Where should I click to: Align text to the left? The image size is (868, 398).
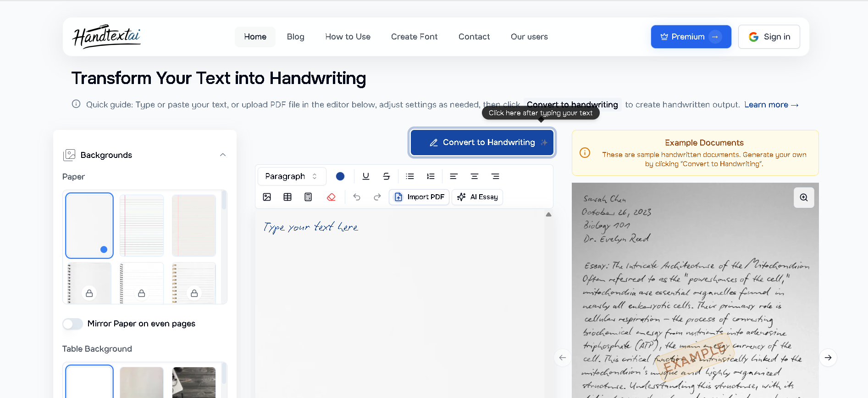tap(453, 176)
